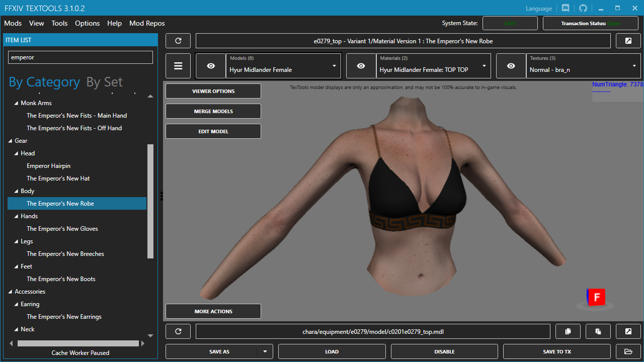Screen dimensions: 644x362
Task: Open the More Actions button
Action: [x=213, y=311]
